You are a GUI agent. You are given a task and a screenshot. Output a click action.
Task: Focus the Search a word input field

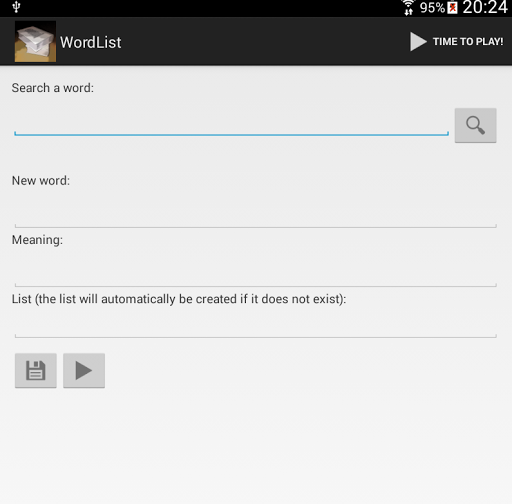click(231, 125)
